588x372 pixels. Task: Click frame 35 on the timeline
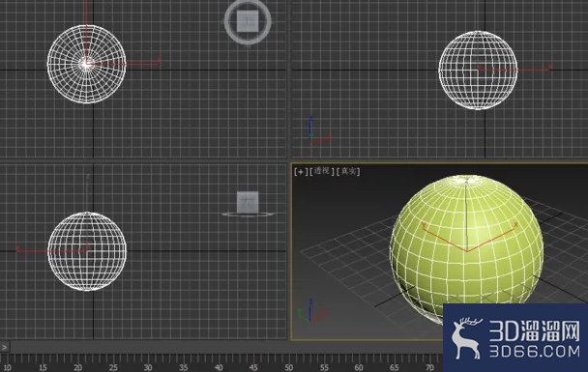183,367
